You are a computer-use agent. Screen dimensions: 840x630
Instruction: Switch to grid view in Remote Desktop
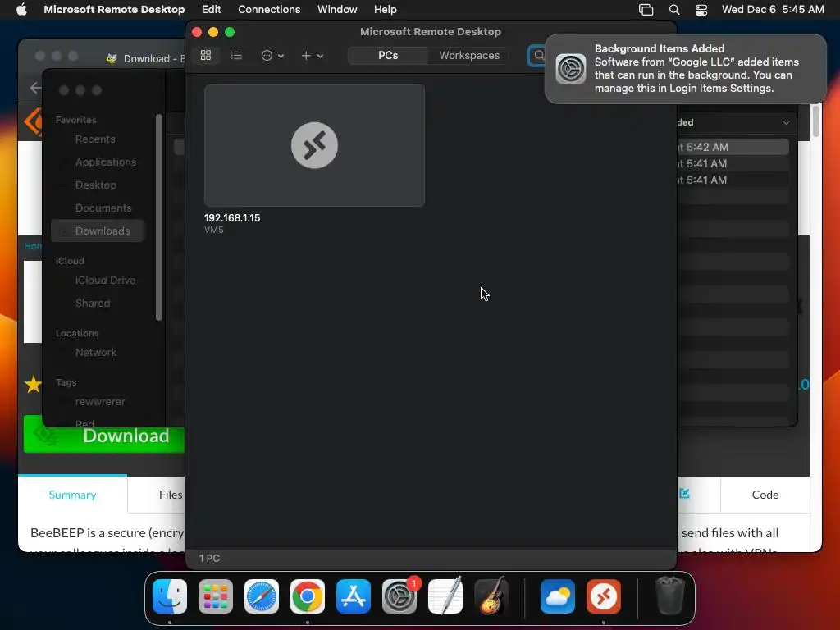pyautogui.click(x=206, y=55)
